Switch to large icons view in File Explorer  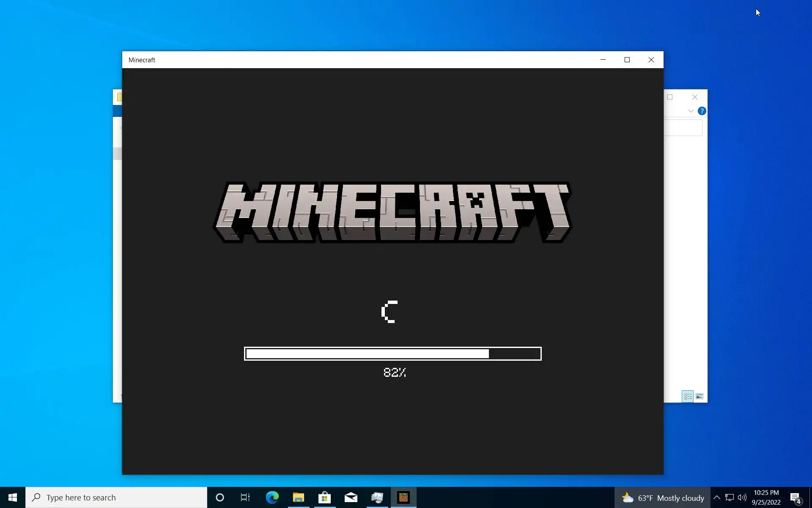(x=700, y=396)
